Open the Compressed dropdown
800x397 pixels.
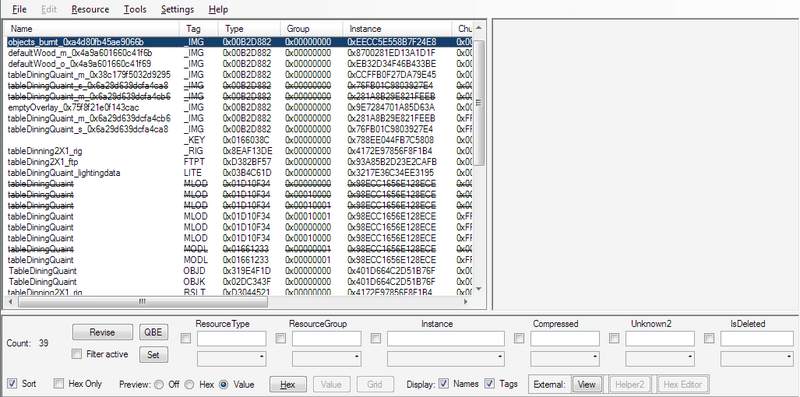point(565,359)
